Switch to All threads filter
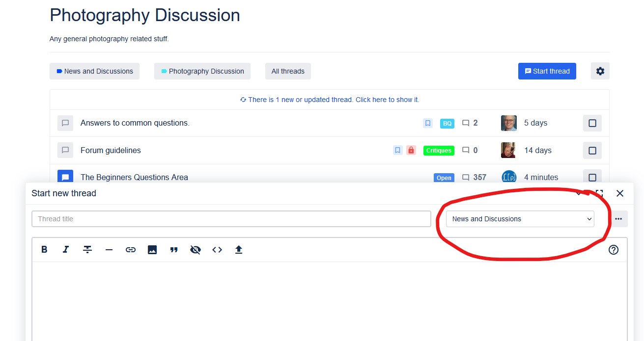Screen dimensions: 644x341 pyautogui.click(x=288, y=71)
